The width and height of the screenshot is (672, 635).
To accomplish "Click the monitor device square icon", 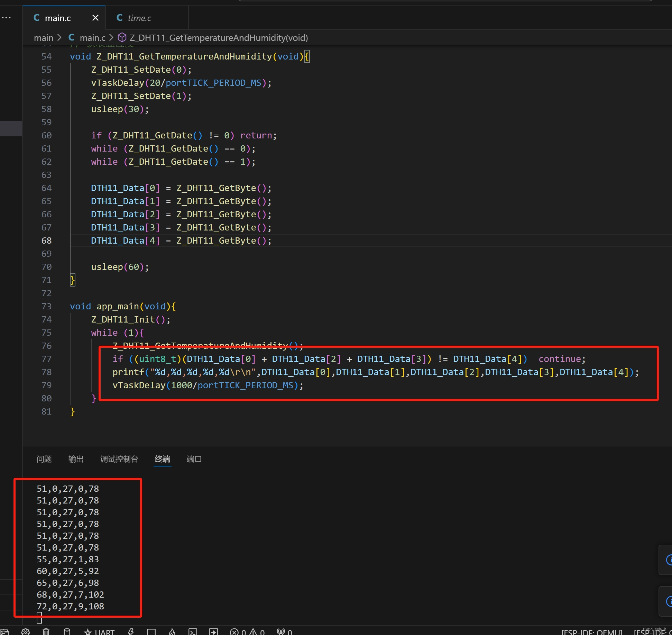I will click(x=151, y=632).
